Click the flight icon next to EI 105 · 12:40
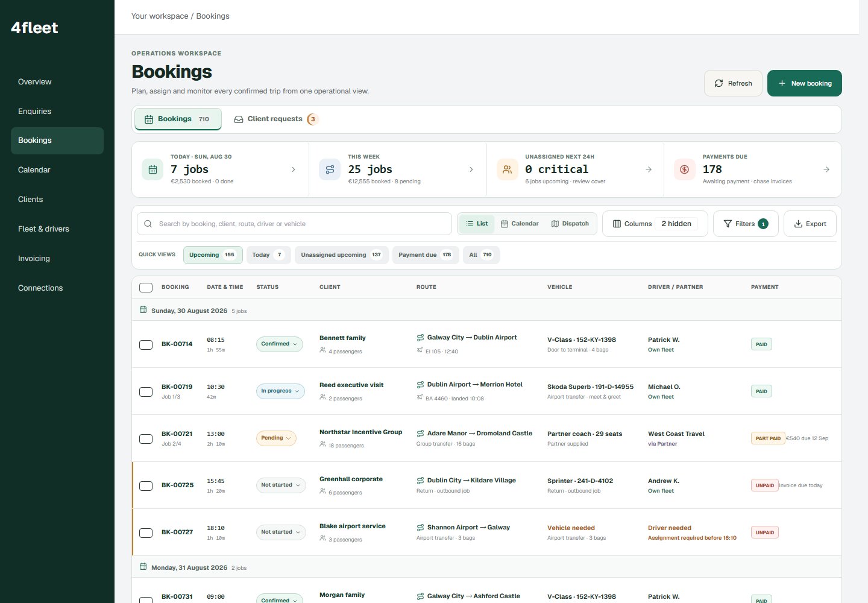This screenshot has width=868, height=603. [x=420, y=350]
